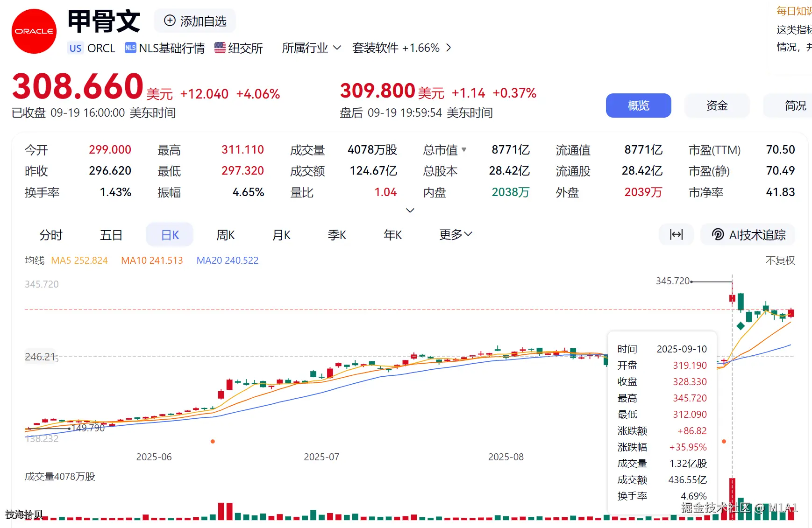This screenshot has height=528, width=812.
Task: Click the 最高 value 311.110
Action: 242,150
